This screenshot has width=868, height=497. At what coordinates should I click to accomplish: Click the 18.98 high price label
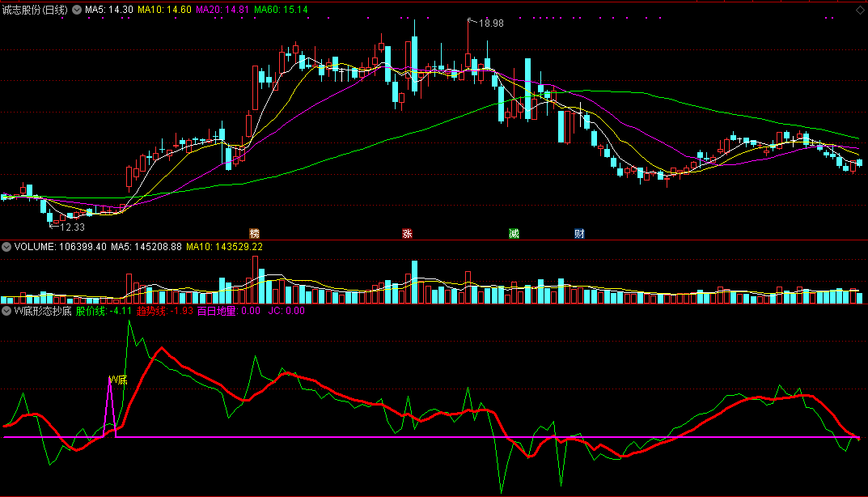click(x=491, y=23)
